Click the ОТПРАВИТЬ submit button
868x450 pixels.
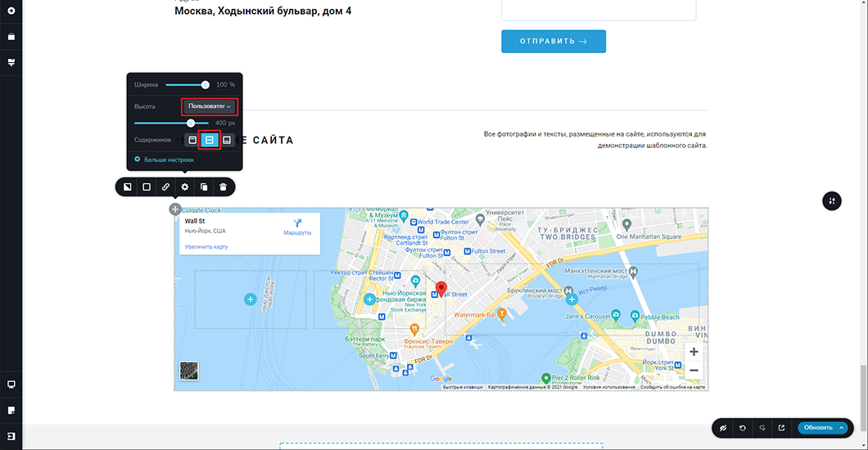pos(554,42)
